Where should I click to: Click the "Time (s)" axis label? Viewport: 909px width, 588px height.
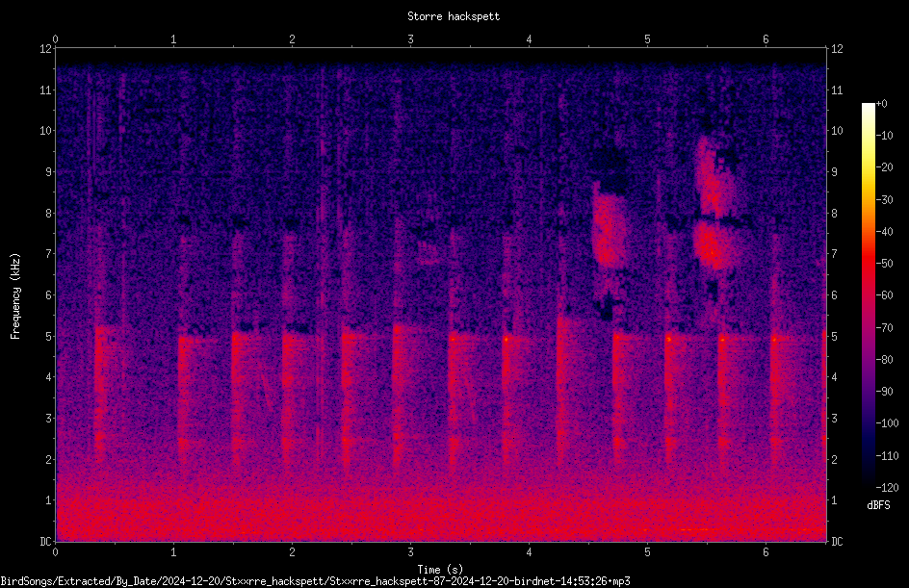coord(441,570)
